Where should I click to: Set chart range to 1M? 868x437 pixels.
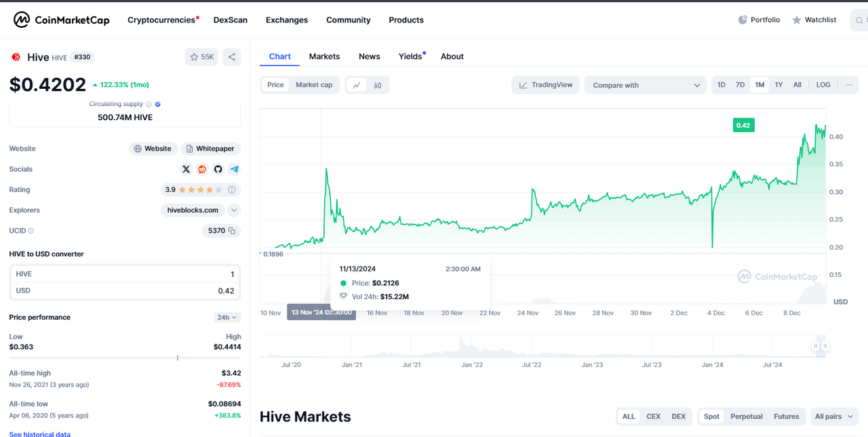pos(759,85)
